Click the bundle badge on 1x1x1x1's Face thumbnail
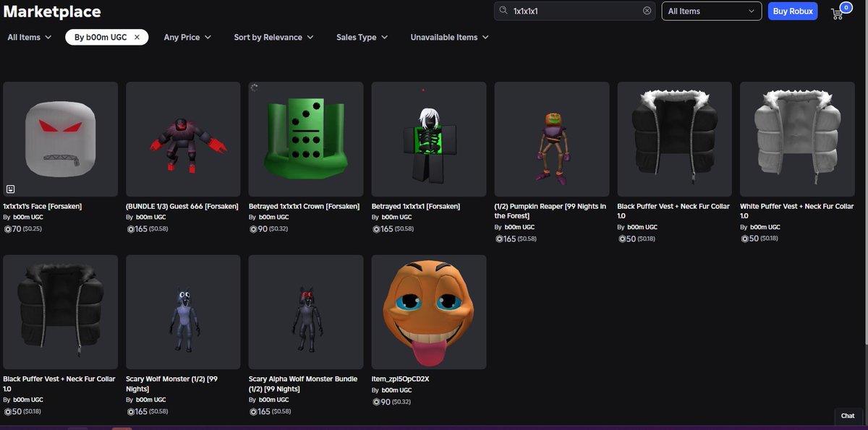 (11, 189)
